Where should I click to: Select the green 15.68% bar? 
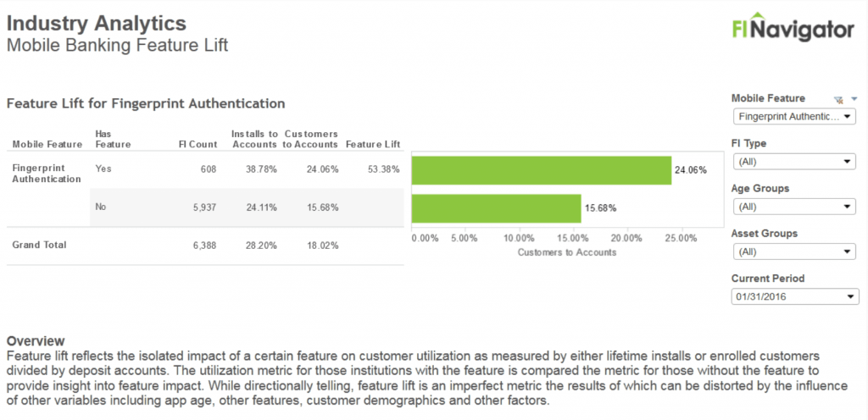pyautogui.click(x=496, y=207)
